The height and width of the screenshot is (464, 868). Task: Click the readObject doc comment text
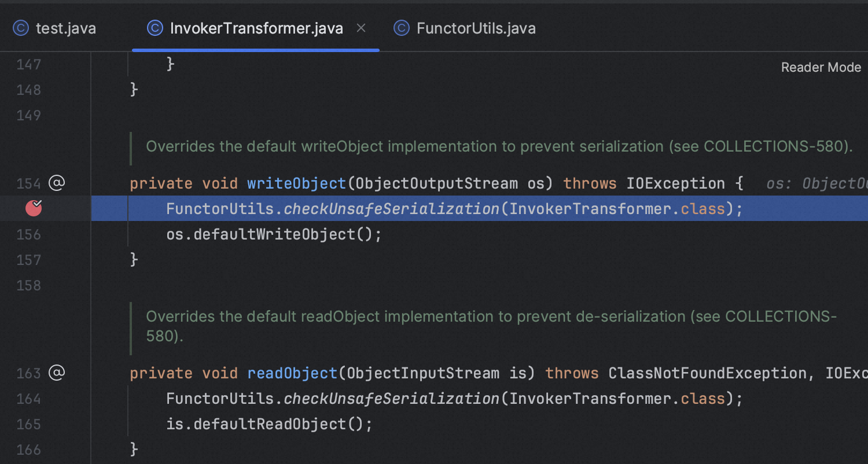(491, 326)
